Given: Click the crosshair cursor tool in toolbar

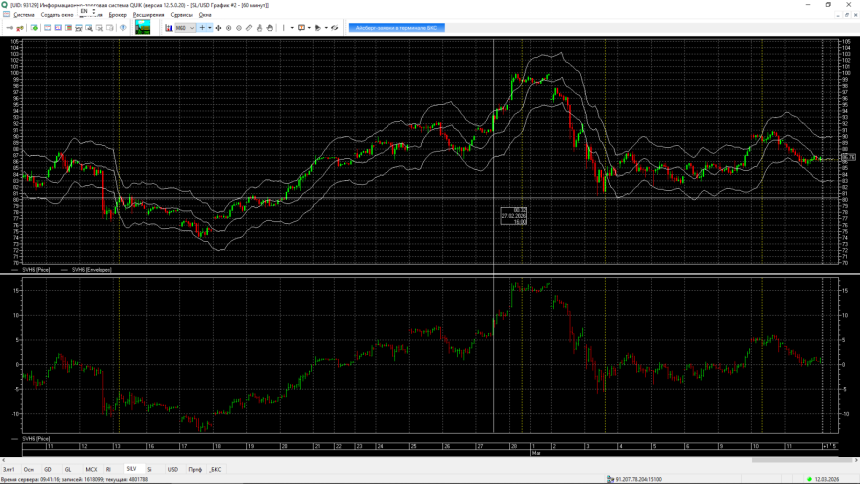Looking at the screenshot, I should 201,28.
